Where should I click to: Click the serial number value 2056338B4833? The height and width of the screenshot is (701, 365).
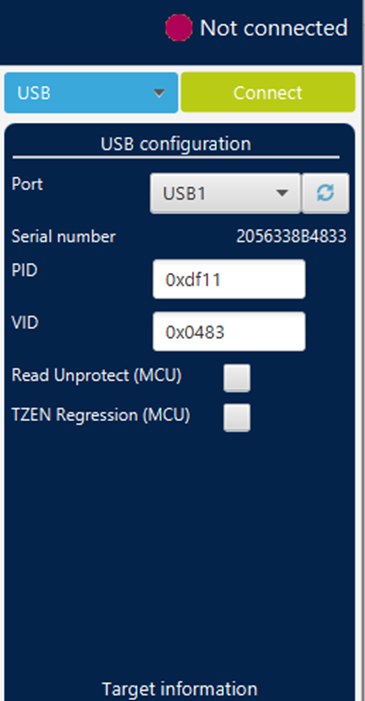click(291, 236)
